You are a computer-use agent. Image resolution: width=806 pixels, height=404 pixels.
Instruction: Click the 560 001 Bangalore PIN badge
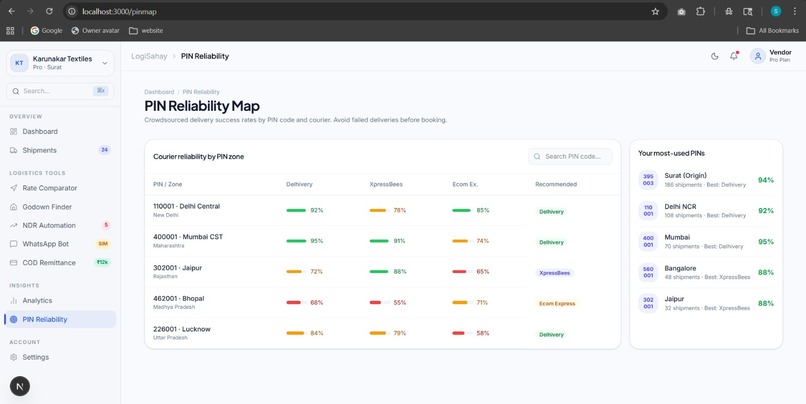click(648, 272)
